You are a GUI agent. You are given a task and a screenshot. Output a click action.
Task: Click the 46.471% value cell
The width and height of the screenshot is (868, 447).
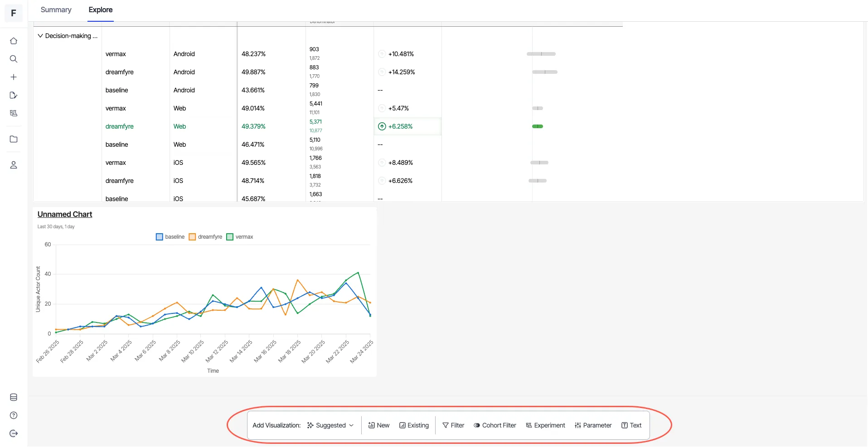(x=253, y=144)
